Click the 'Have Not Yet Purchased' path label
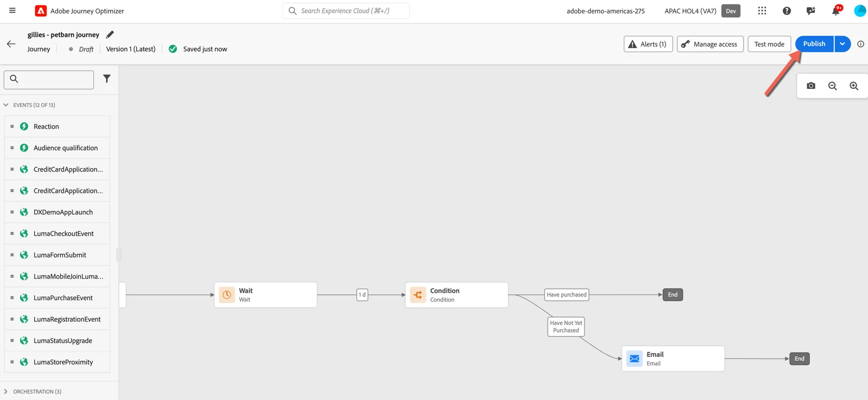The height and width of the screenshot is (400, 868). click(x=566, y=327)
